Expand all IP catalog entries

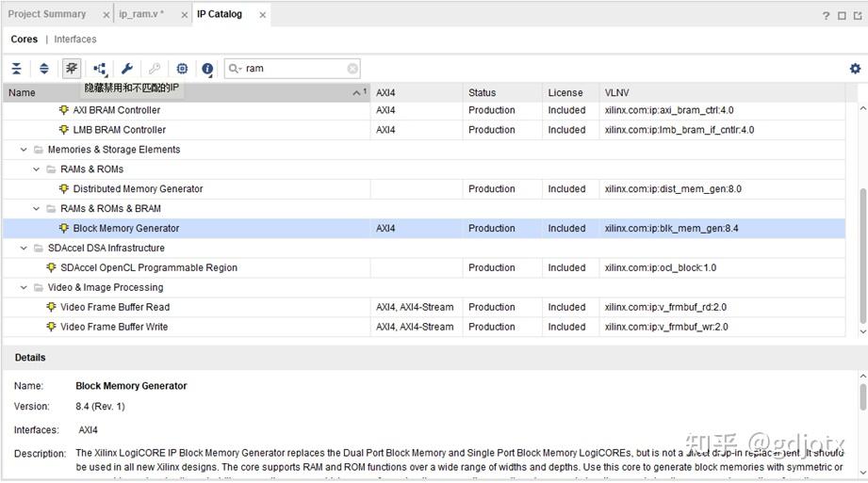click(43, 69)
